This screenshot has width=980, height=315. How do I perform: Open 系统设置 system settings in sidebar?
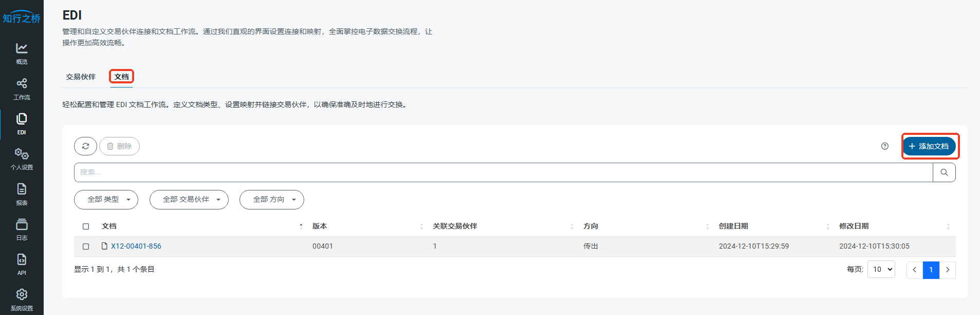tap(22, 300)
